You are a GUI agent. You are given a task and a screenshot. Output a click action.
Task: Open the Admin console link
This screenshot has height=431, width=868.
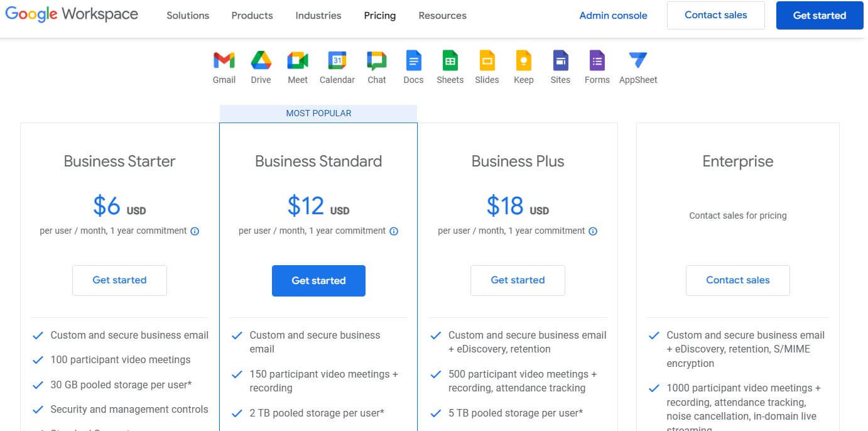tap(613, 15)
